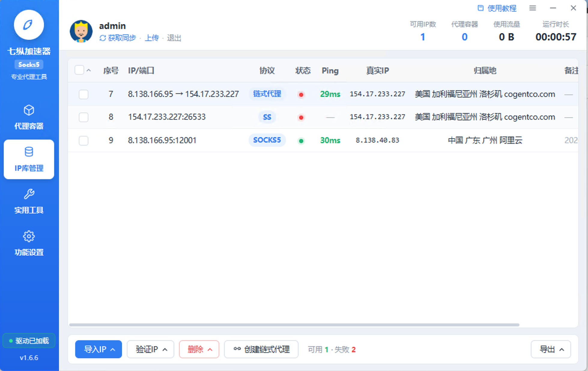Click the 运行时长 timer 00:00:57
The image size is (588, 371).
(556, 37)
